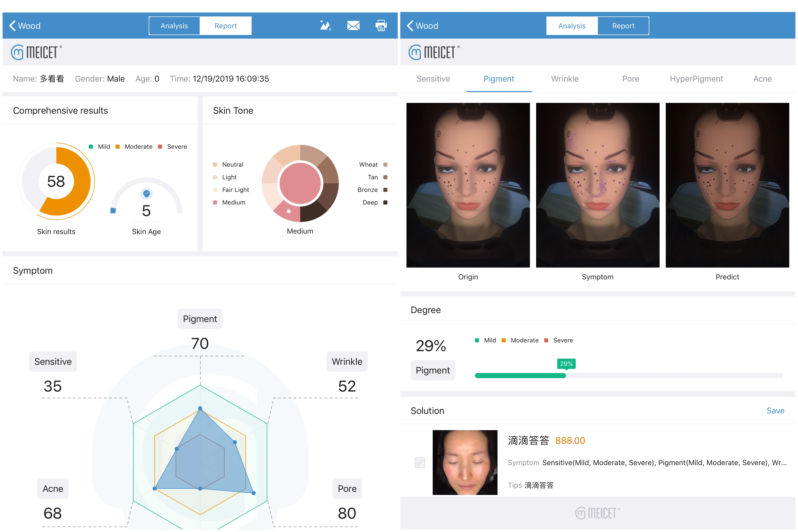The height and width of the screenshot is (532, 798).
Task: Click the Severe red legend marker
Action: (160, 147)
